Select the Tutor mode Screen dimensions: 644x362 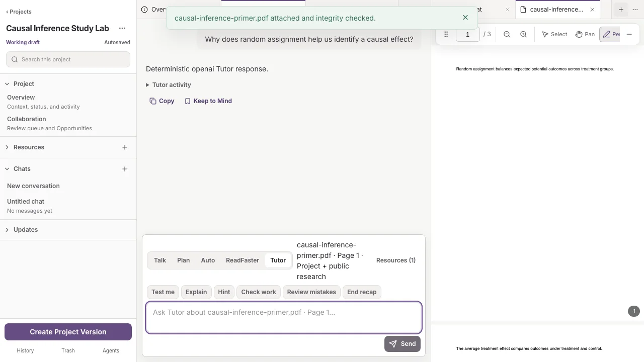pyautogui.click(x=278, y=260)
